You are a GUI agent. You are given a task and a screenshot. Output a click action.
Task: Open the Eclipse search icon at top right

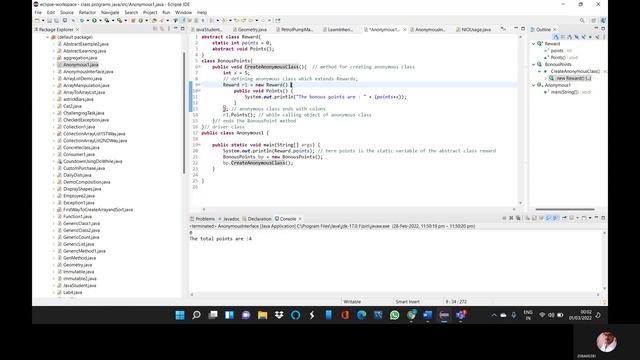point(582,20)
